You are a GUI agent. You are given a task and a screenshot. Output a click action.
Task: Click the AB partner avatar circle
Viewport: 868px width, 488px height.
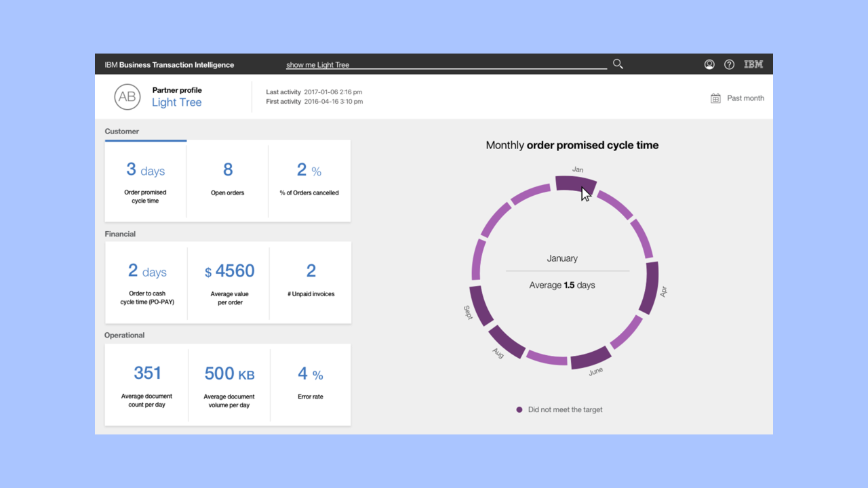[x=127, y=97]
